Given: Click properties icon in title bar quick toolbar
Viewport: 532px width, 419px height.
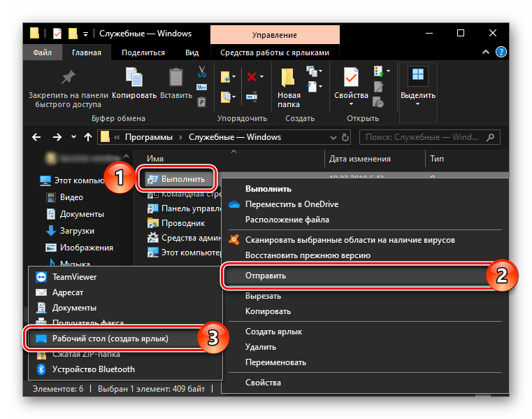Looking at the screenshot, I should point(57,34).
